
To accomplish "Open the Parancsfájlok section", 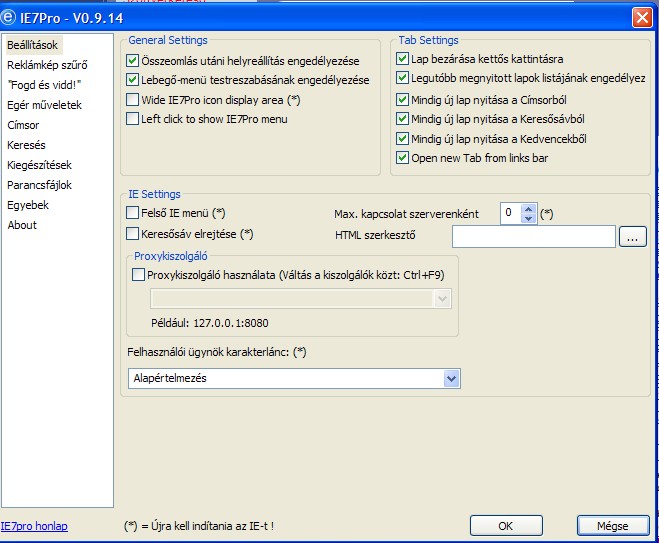I will pos(39,185).
